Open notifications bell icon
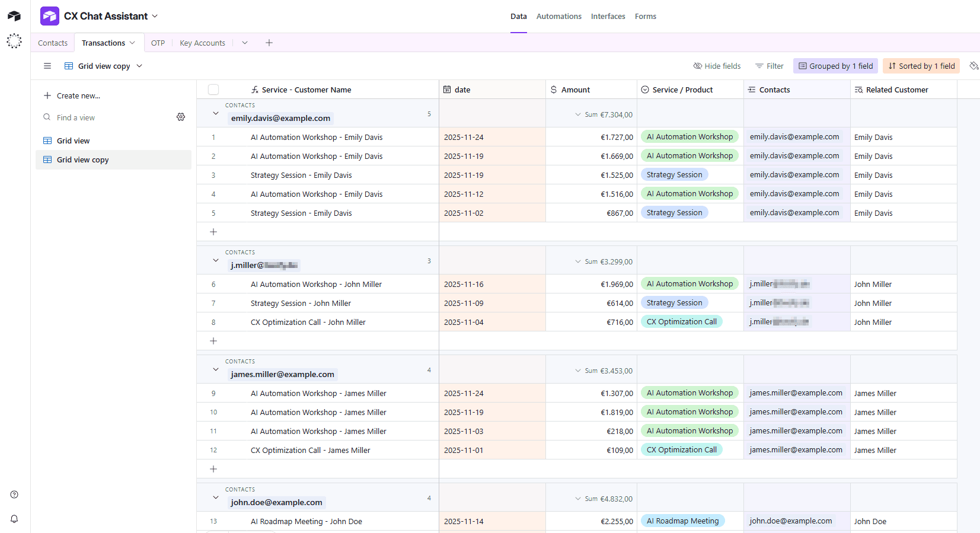 pyautogui.click(x=14, y=519)
